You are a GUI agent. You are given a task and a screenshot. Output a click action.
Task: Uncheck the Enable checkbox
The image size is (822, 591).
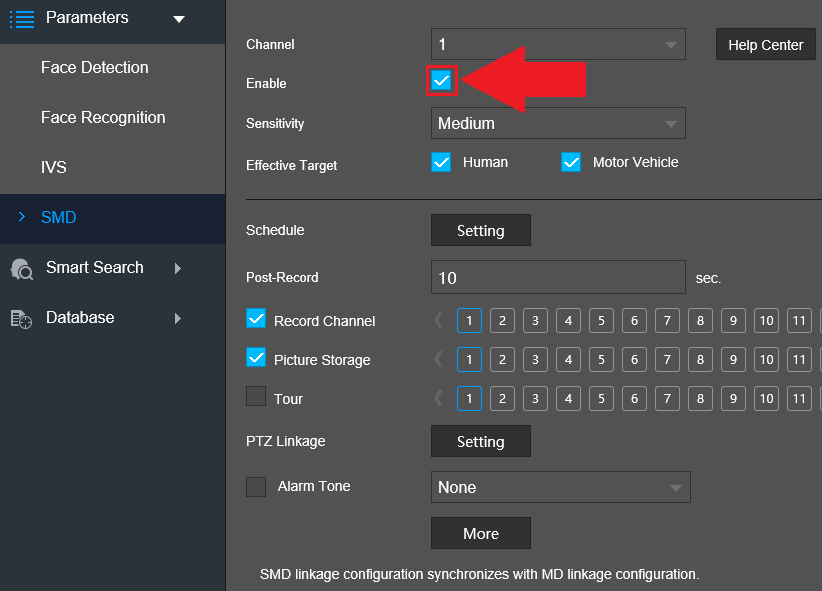[441, 80]
